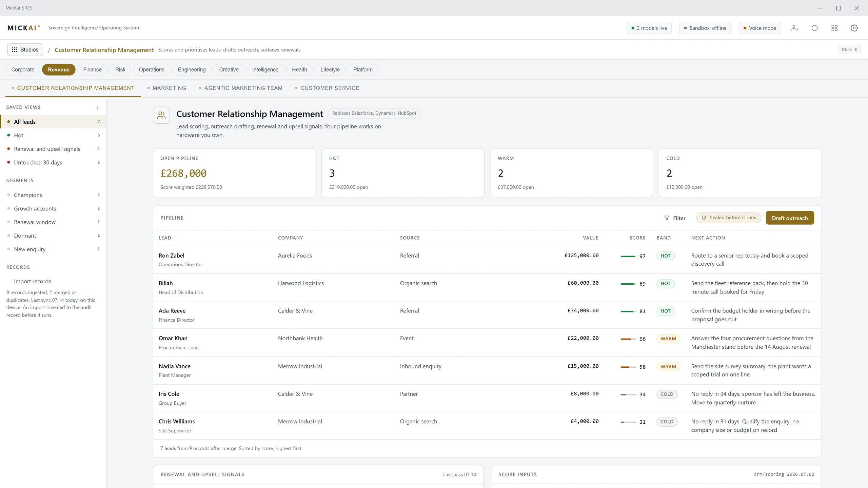The image size is (868, 488).
Task: Toggle the 2 models live indicator
Action: click(x=649, y=28)
